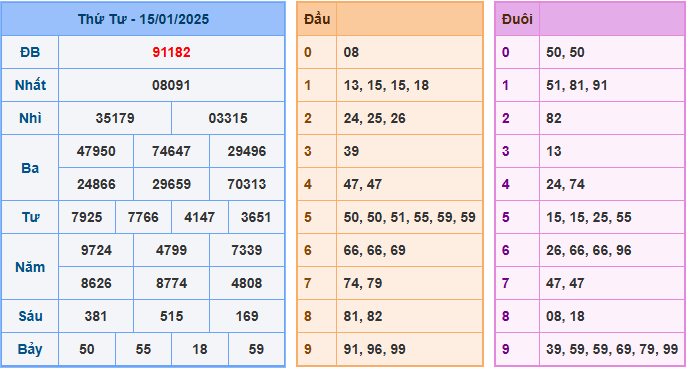The width and height of the screenshot is (687, 369).
Task: Select second prize number 03315
Action: point(228,118)
